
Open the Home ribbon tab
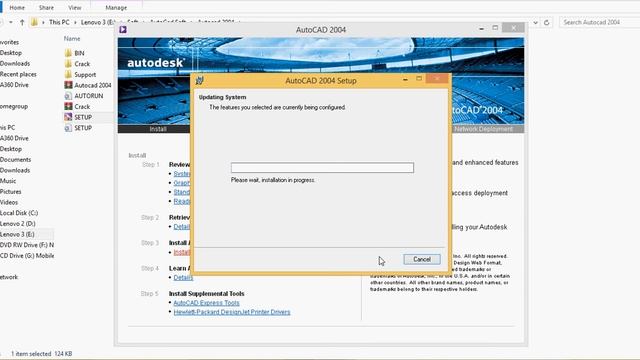17,7
